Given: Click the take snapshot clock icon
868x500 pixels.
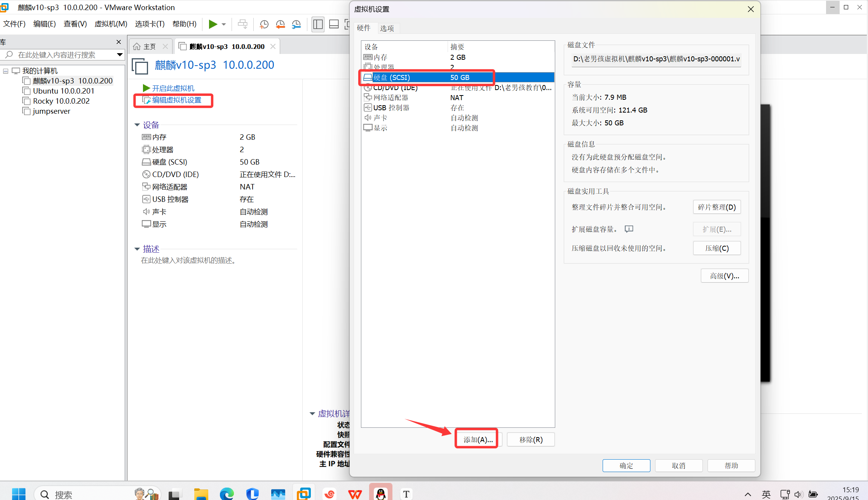Looking at the screenshot, I should tap(264, 24).
